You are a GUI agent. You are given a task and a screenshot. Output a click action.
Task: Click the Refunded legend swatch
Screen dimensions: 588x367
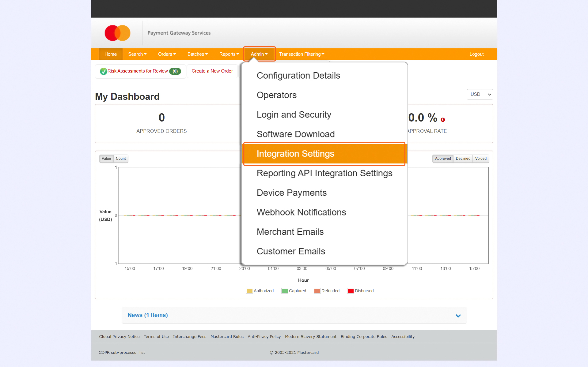point(317,291)
